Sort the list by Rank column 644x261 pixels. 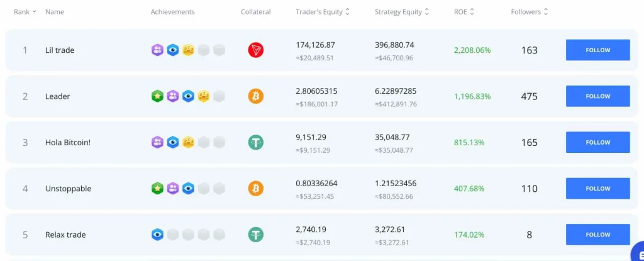25,12
